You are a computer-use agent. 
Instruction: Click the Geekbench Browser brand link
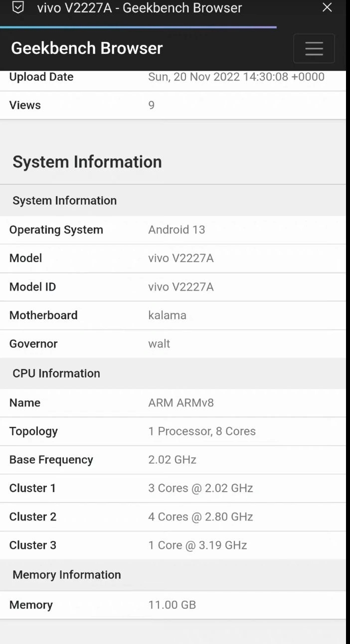click(x=87, y=48)
